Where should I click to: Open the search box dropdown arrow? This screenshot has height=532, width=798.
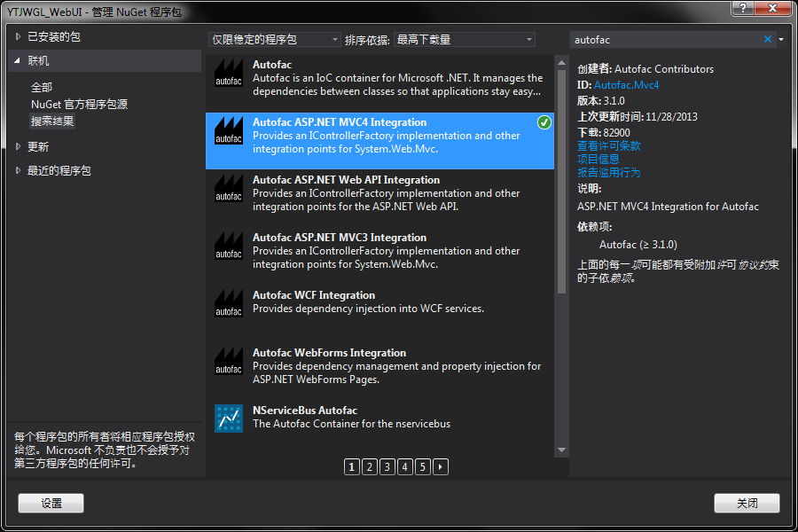coord(780,39)
